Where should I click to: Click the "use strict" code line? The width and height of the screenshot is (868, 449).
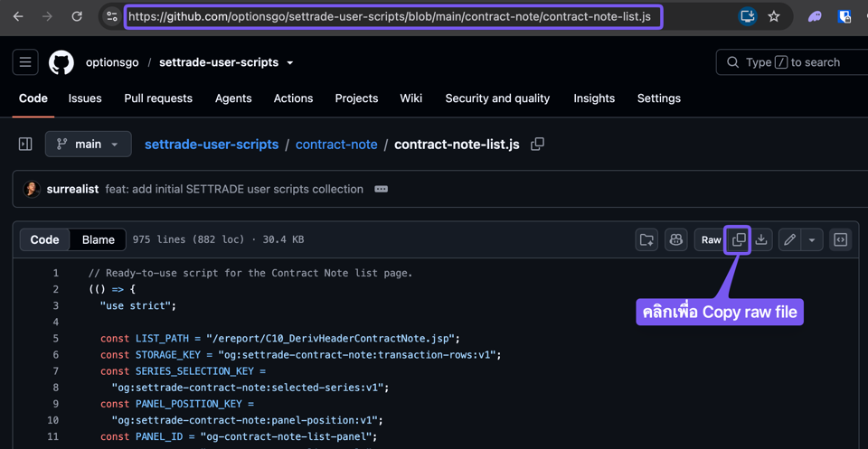point(137,305)
